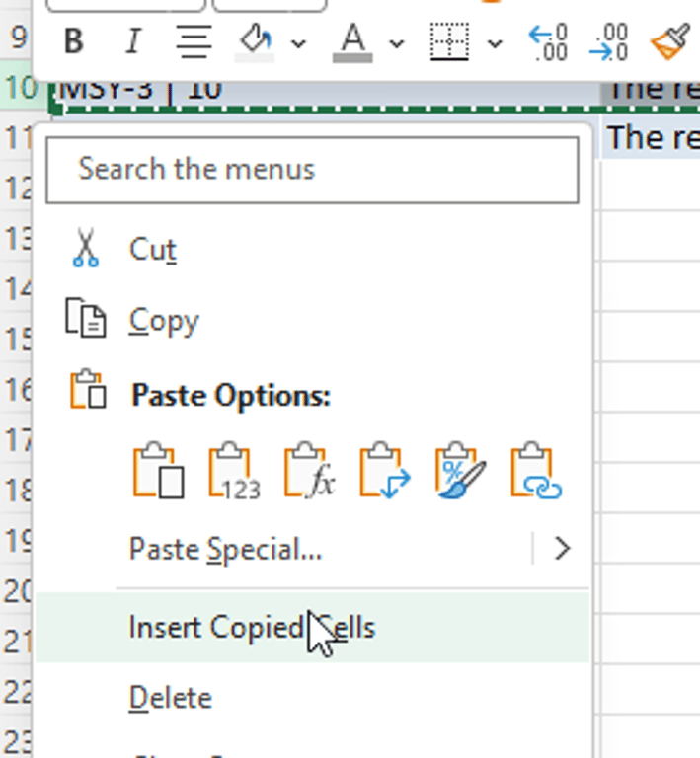Image resolution: width=700 pixels, height=758 pixels.
Task: Open the fill color dropdown arrow
Action: (298, 43)
